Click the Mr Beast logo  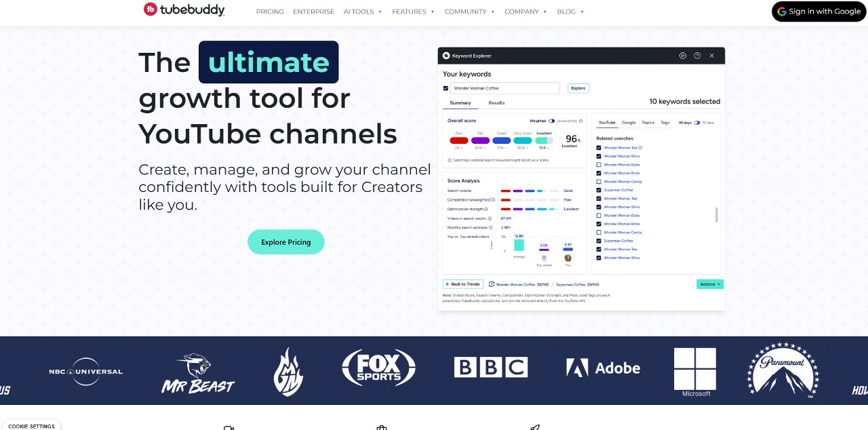pyautogui.click(x=198, y=374)
